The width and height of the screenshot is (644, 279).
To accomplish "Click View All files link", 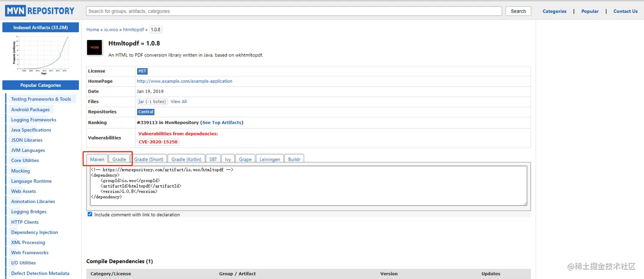I will point(178,102).
